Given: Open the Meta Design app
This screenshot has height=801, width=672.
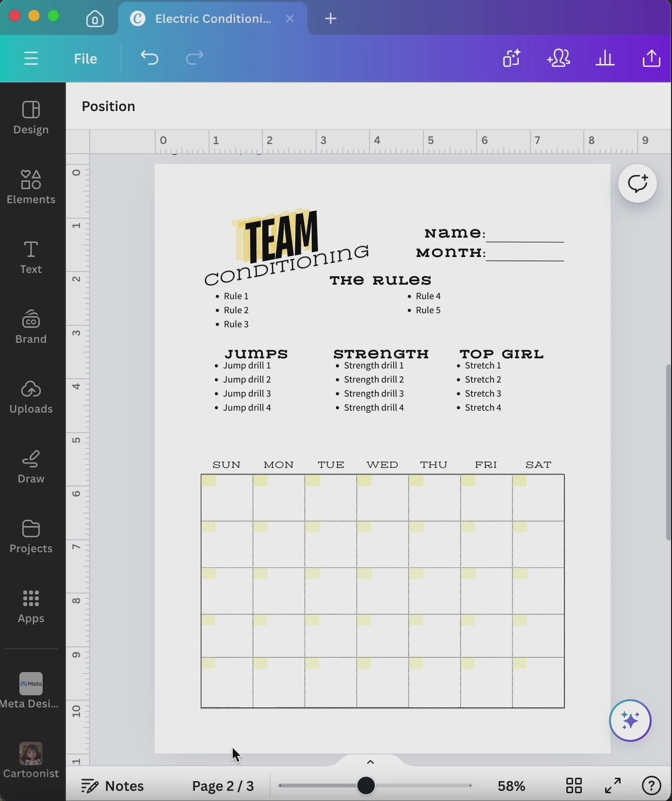Looking at the screenshot, I should [31, 691].
